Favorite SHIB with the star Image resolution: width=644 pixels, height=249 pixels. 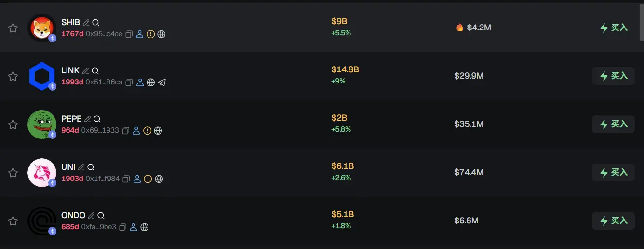click(x=13, y=28)
